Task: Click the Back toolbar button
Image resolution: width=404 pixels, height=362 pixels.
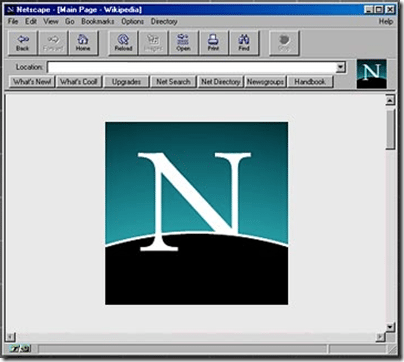Action: (x=23, y=43)
